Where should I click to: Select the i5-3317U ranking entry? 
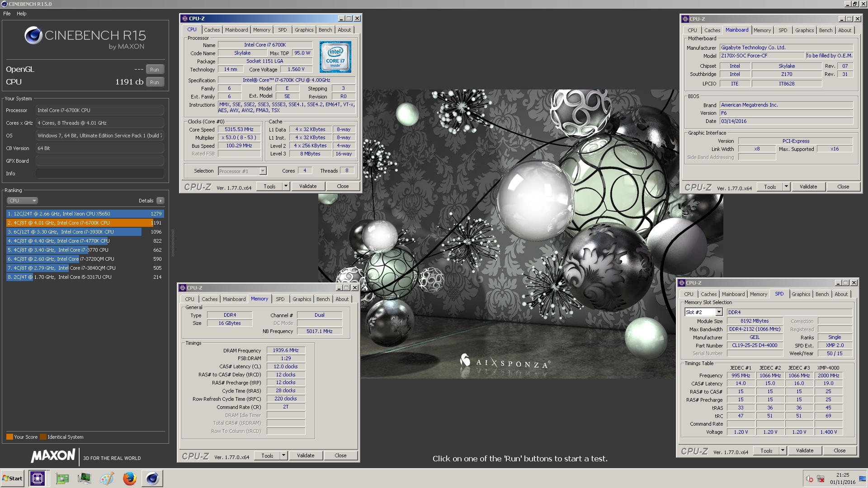point(85,277)
